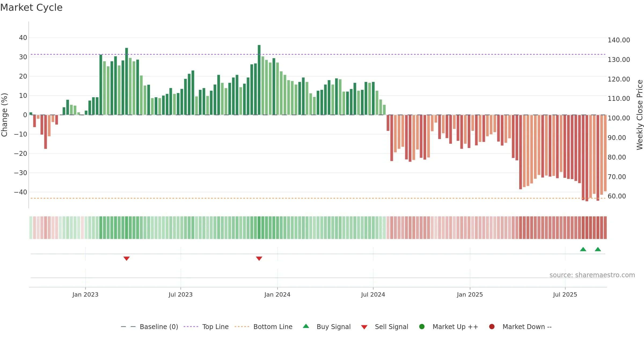
Task: Click green Market Up circle icon in legend
Action: tap(422, 327)
